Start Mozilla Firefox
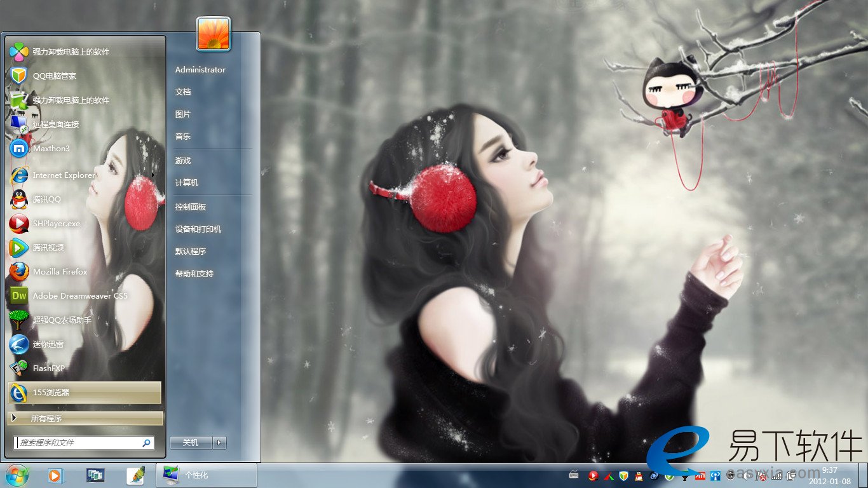The height and width of the screenshot is (488, 868). coord(60,271)
